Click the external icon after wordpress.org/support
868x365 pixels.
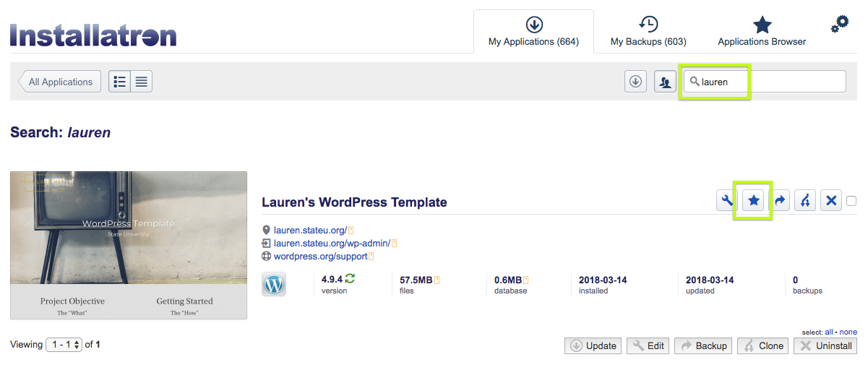(371, 256)
